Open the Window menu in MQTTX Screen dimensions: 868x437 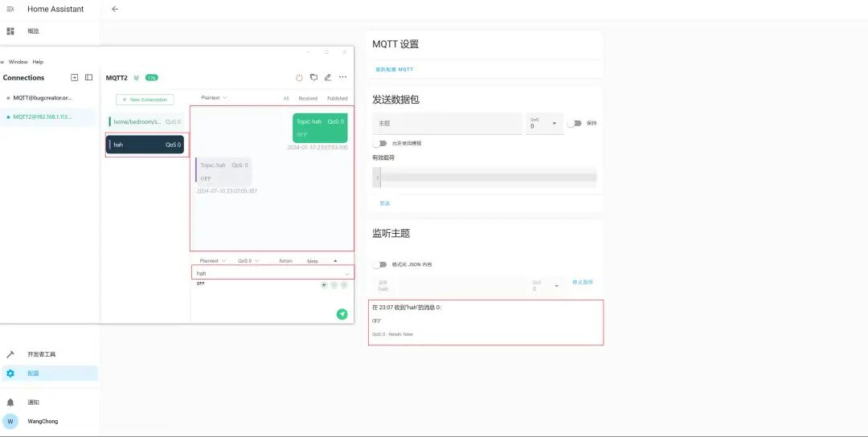click(x=18, y=62)
